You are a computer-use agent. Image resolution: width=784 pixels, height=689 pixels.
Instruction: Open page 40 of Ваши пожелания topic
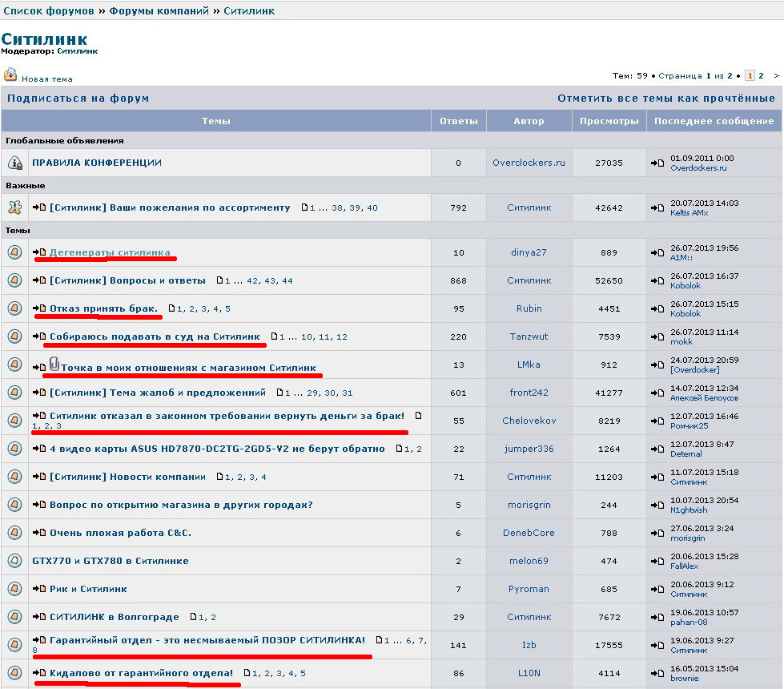[x=372, y=208]
